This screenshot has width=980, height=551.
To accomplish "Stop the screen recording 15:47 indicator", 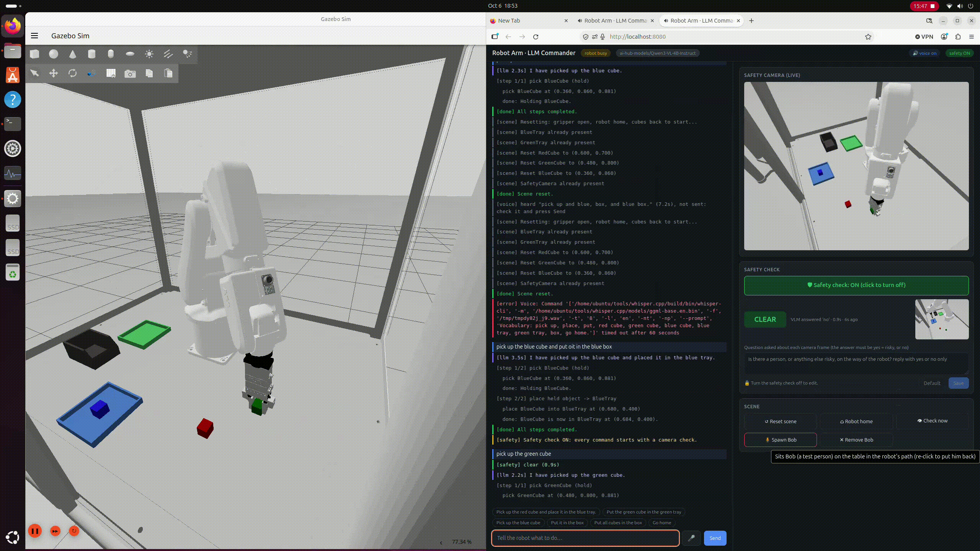I will (924, 6).
